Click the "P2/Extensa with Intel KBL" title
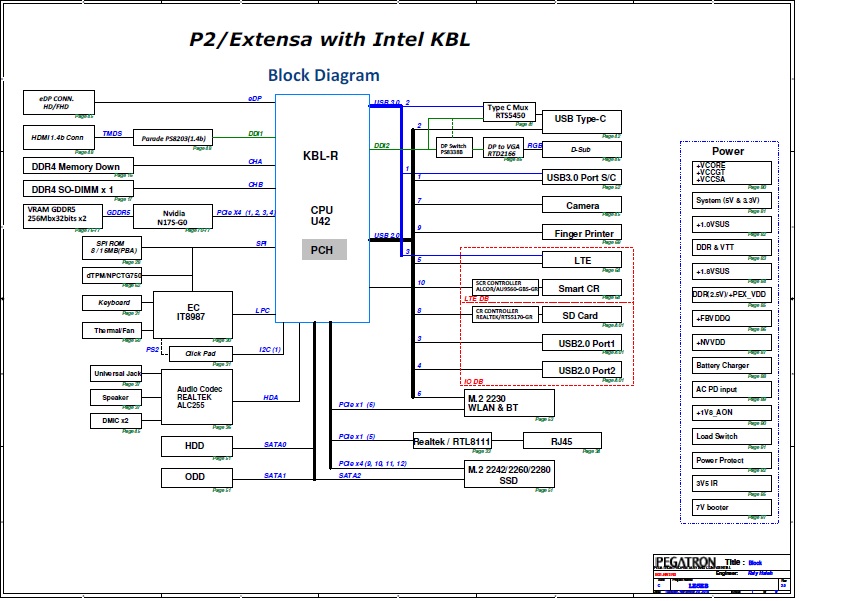Screen dimensions: 851x601 329,40
